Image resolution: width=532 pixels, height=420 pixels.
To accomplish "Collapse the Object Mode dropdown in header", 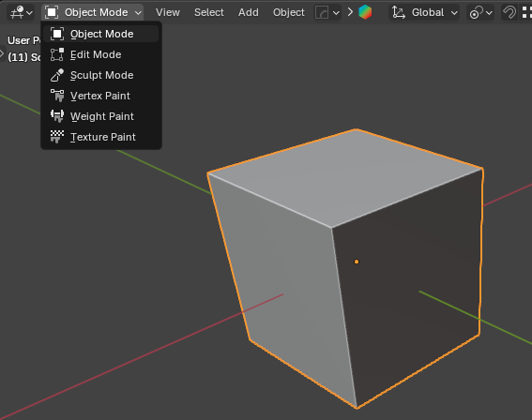I will [x=93, y=12].
